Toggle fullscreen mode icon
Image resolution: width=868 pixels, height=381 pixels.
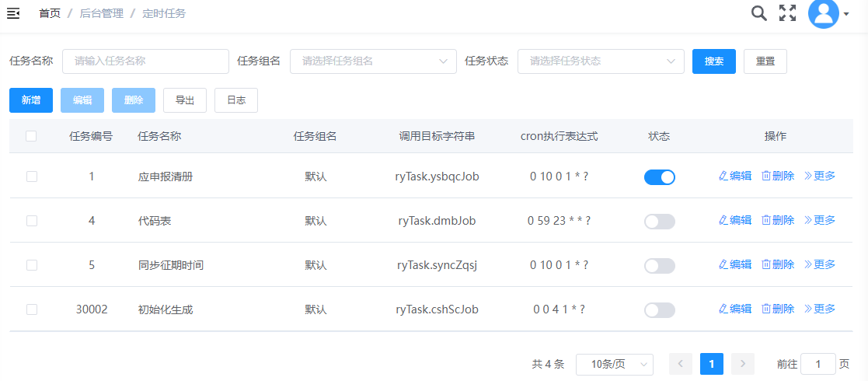coord(787,13)
